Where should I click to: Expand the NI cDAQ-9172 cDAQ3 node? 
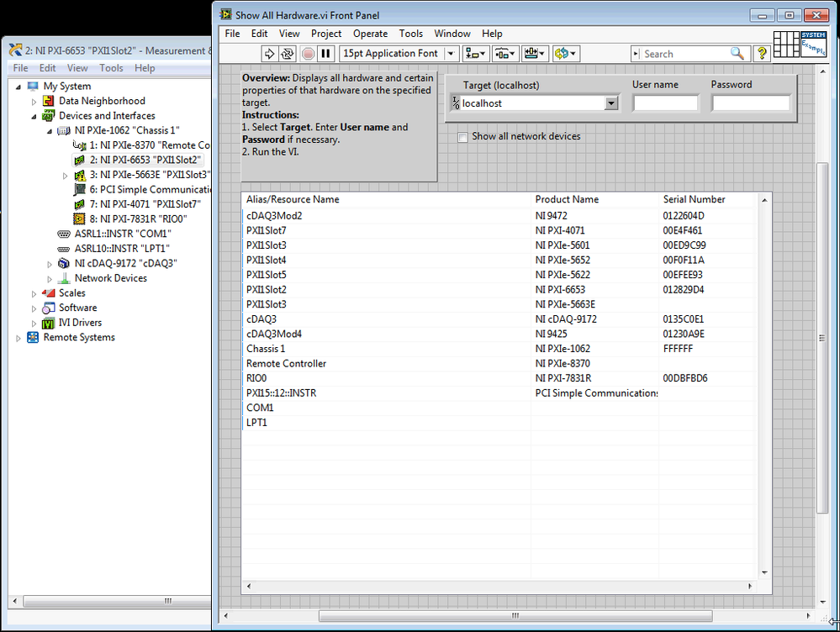pyautogui.click(x=50, y=264)
